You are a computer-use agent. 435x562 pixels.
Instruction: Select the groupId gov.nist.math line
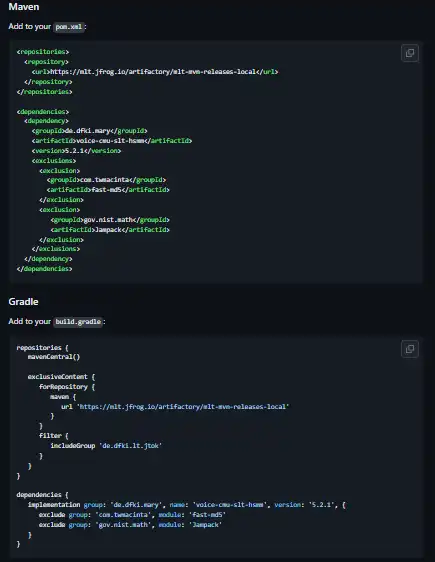(110, 220)
